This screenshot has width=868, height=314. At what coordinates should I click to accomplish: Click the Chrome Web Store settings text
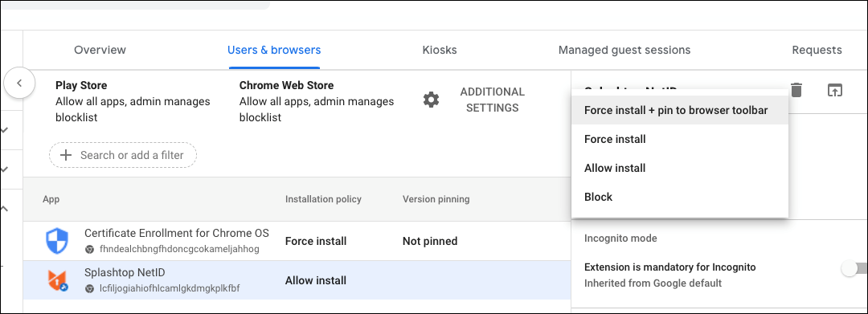pyautogui.click(x=317, y=102)
